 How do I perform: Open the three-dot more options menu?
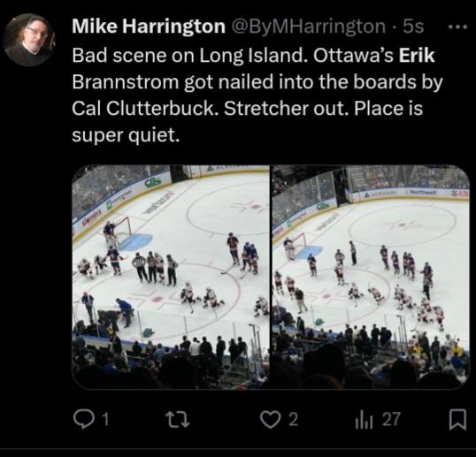point(458,27)
